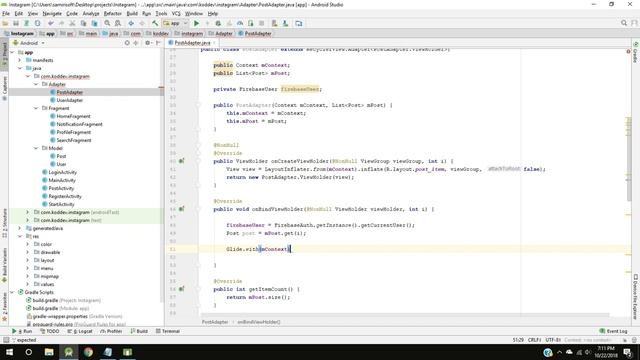Click the Paste toolbar icon
The height and width of the screenshot is (360, 640).
click(94, 23)
